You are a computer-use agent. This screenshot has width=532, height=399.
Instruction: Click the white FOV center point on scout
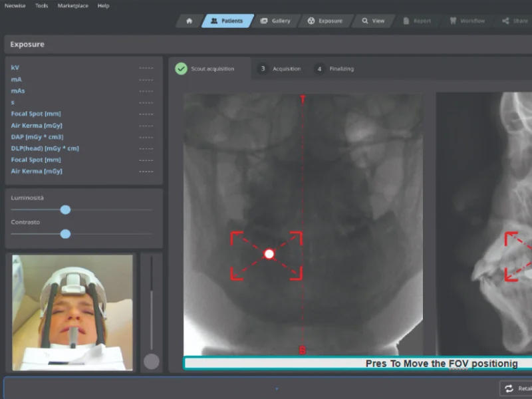pyautogui.click(x=269, y=254)
